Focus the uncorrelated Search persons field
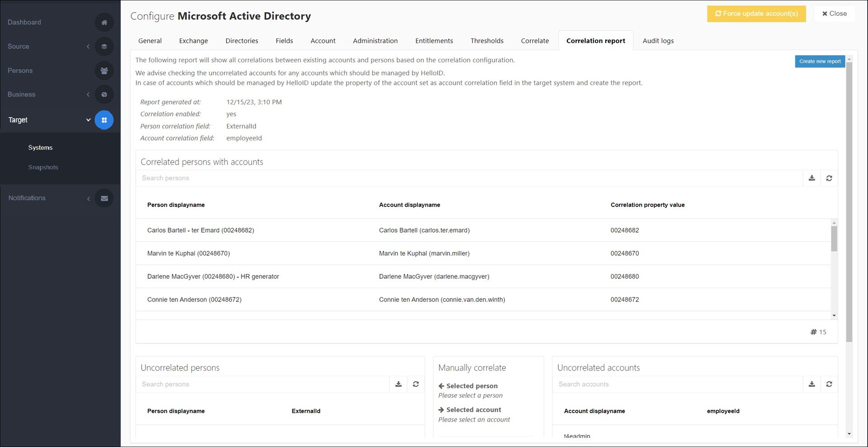 (x=263, y=384)
